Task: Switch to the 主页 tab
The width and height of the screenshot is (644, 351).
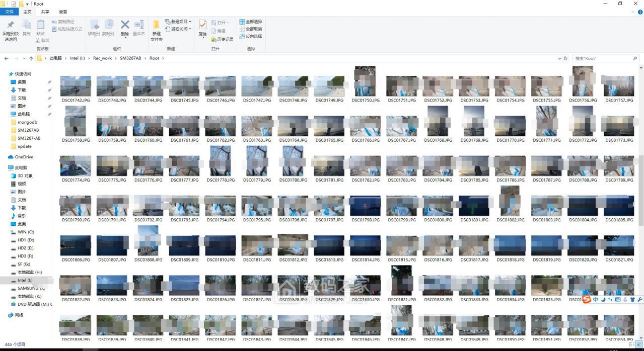Action: pos(27,12)
